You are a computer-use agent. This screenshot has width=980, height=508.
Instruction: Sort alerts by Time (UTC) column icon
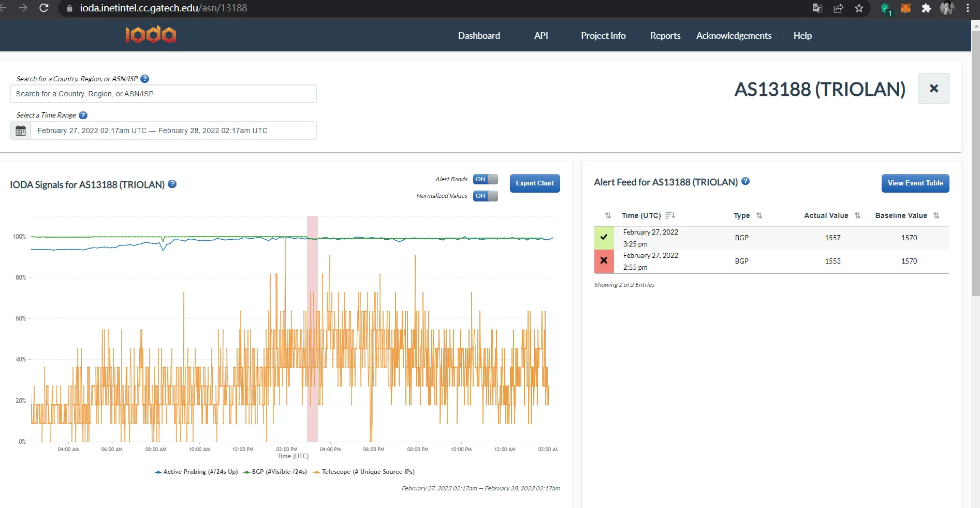[x=670, y=215]
